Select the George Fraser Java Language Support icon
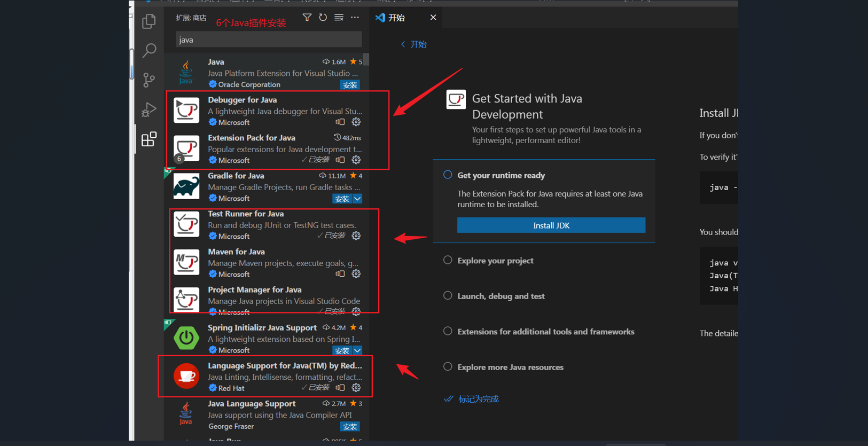 click(186, 414)
